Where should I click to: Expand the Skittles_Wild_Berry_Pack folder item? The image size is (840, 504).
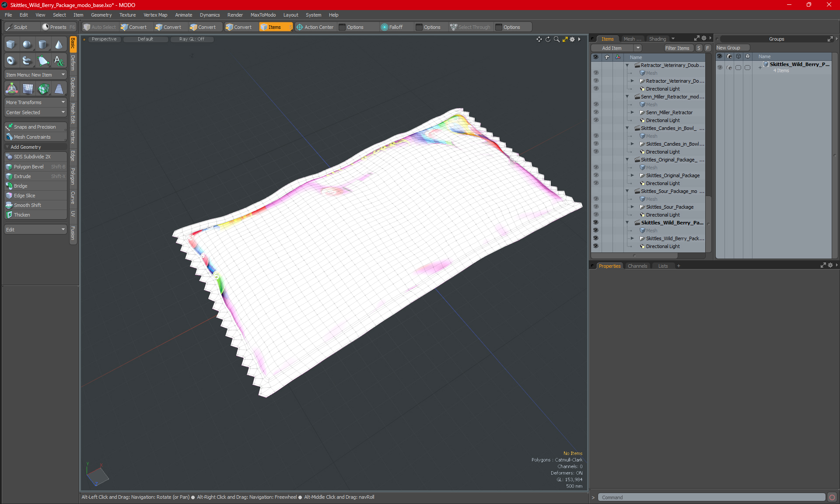pos(632,238)
